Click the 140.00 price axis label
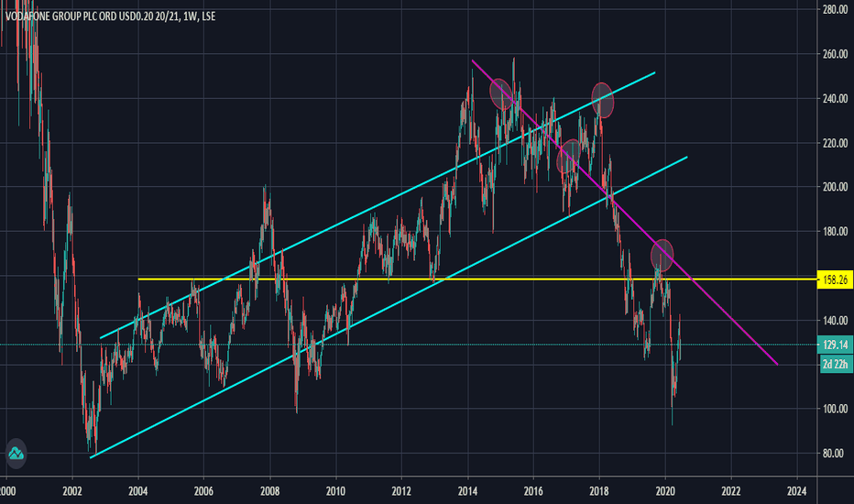The image size is (854, 504). (835, 321)
